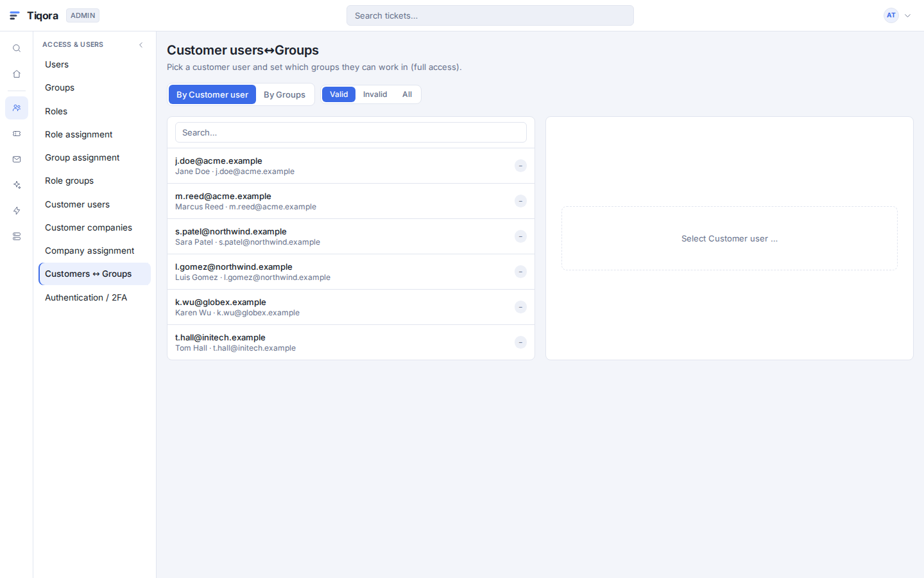Click the status badge for s.patel@northwind.example
Viewport: 924px width, 578px height.
520,236
